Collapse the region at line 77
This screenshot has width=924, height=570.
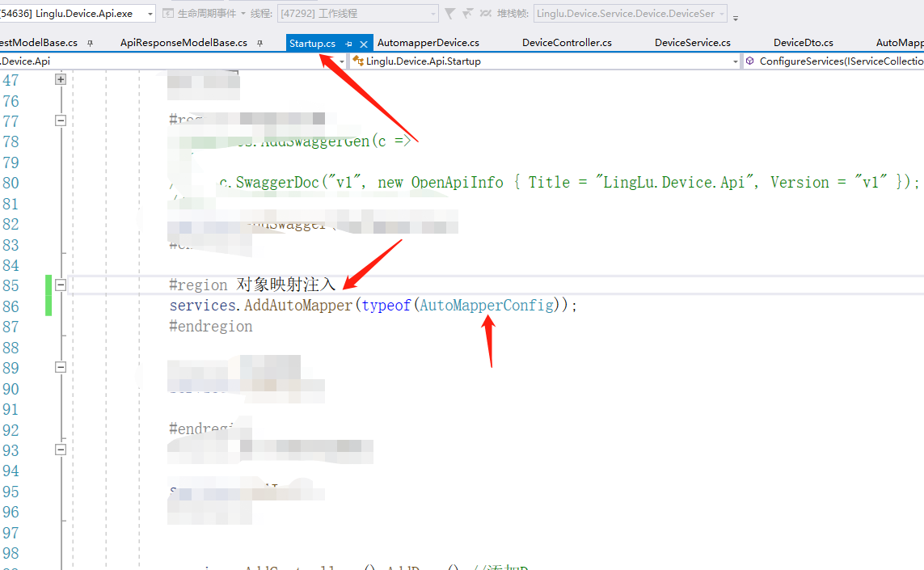coord(60,120)
